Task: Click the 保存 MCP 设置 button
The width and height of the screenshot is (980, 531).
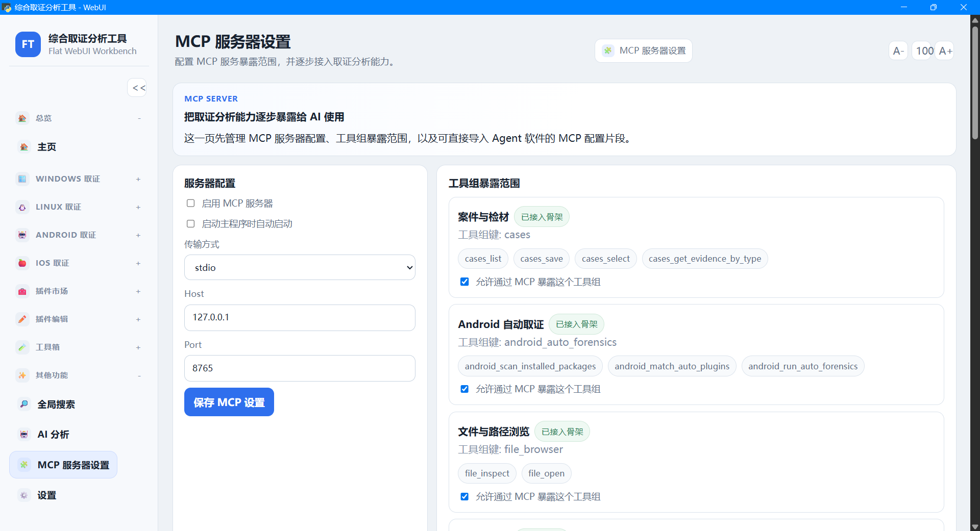Action: (229, 402)
